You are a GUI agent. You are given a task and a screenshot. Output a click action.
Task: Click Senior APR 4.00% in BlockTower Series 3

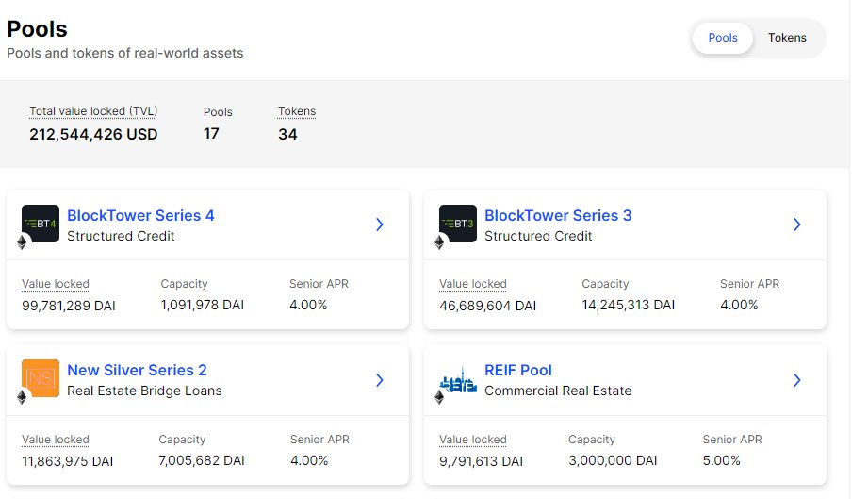point(739,306)
